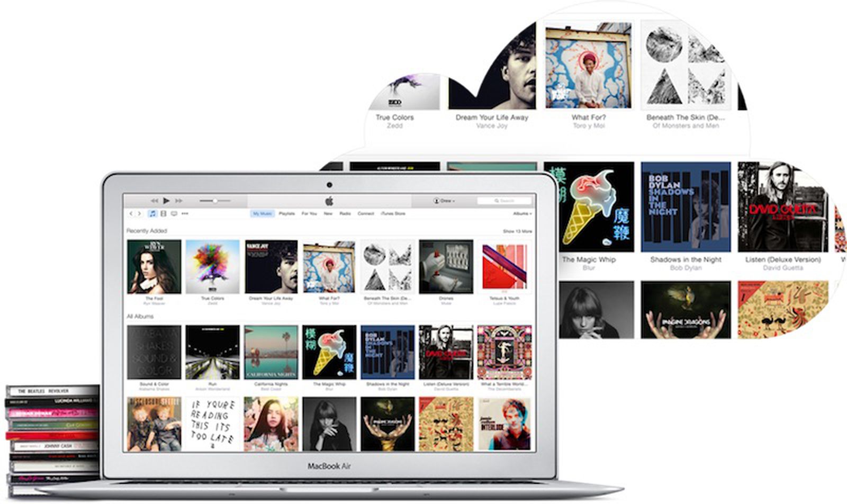Viewport: 847px width, 504px height.
Task: Open the For You tab
Action: (x=309, y=214)
